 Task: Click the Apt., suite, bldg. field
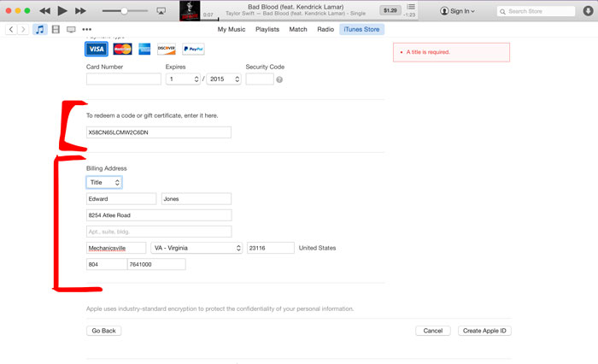click(x=159, y=232)
